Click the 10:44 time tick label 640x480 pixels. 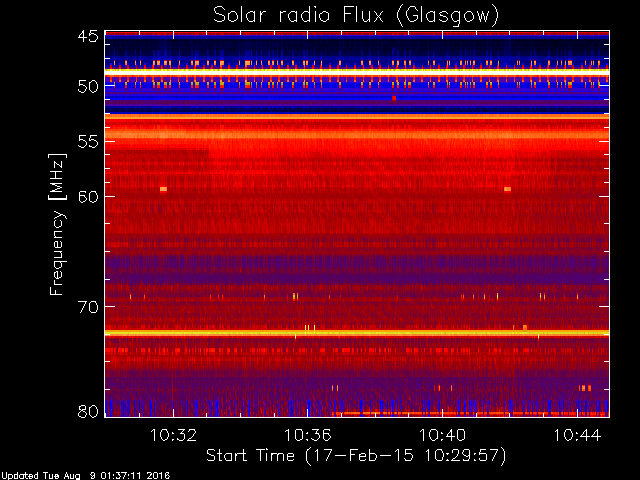(x=577, y=436)
